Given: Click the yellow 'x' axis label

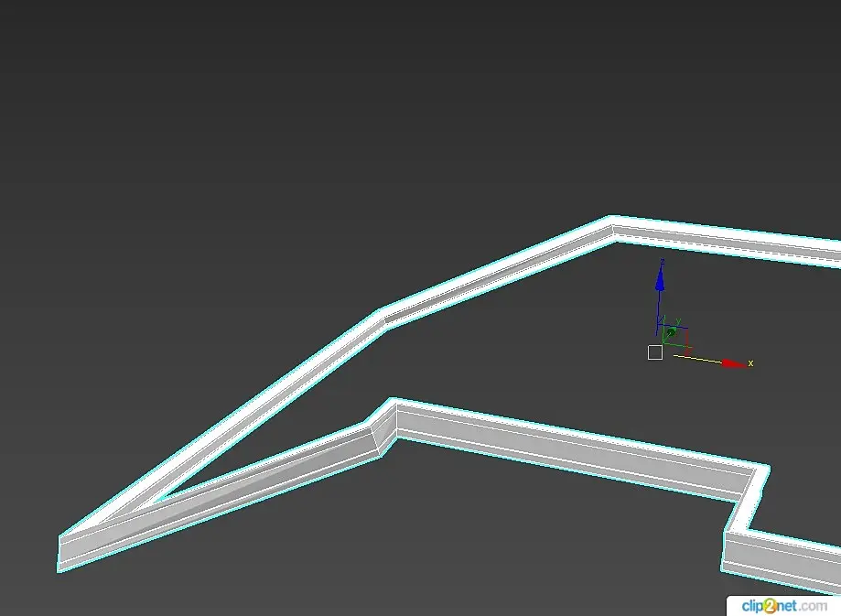Looking at the screenshot, I should [x=750, y=363].
